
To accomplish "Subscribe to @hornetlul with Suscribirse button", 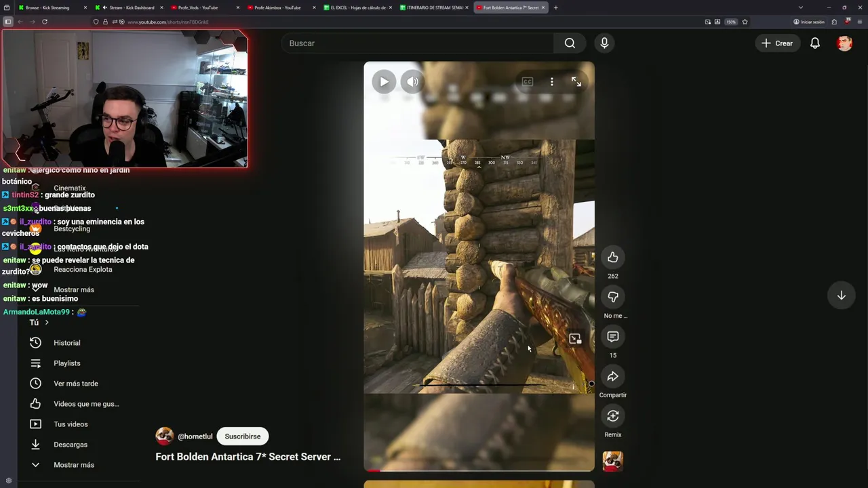I will (242, 436).
